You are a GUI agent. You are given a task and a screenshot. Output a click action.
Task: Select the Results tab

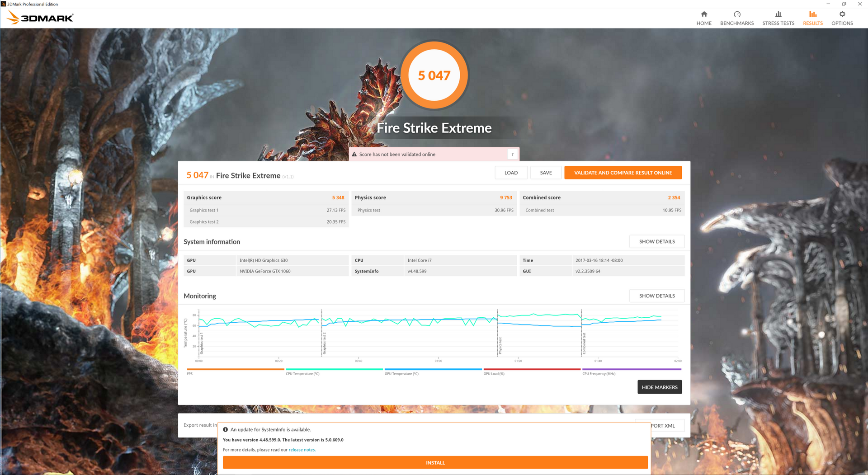coord(813,18)
